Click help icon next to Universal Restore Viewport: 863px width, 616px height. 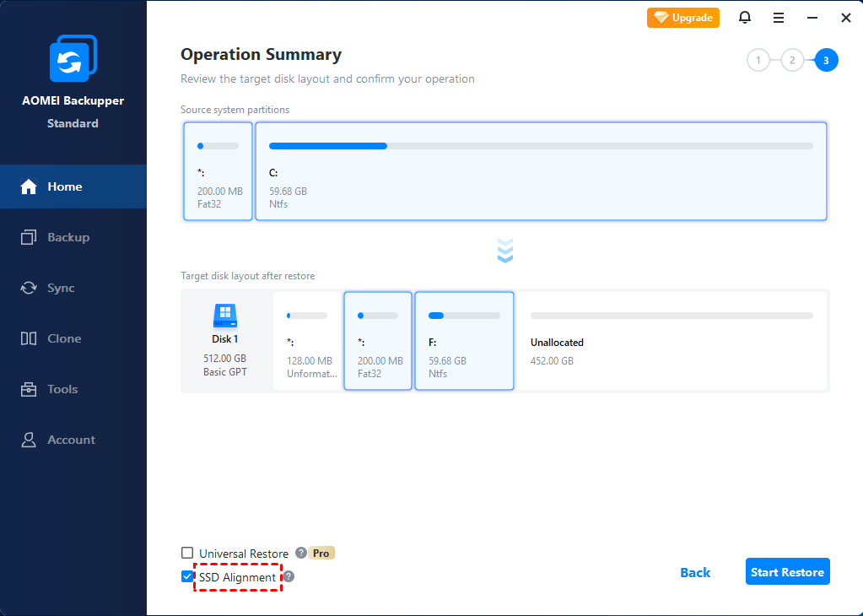(300, 553)
